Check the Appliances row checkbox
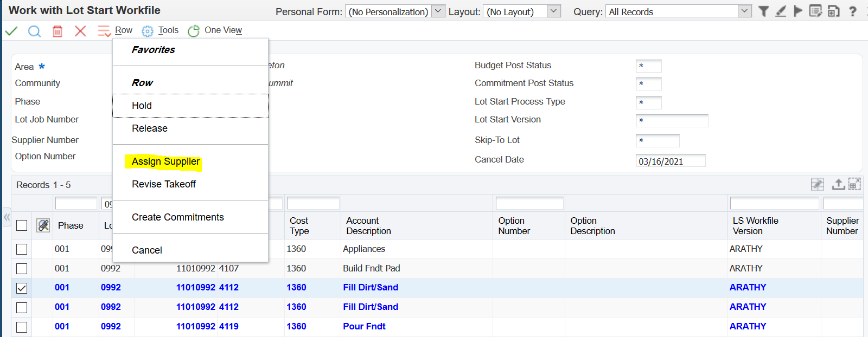 coord(22,249)
